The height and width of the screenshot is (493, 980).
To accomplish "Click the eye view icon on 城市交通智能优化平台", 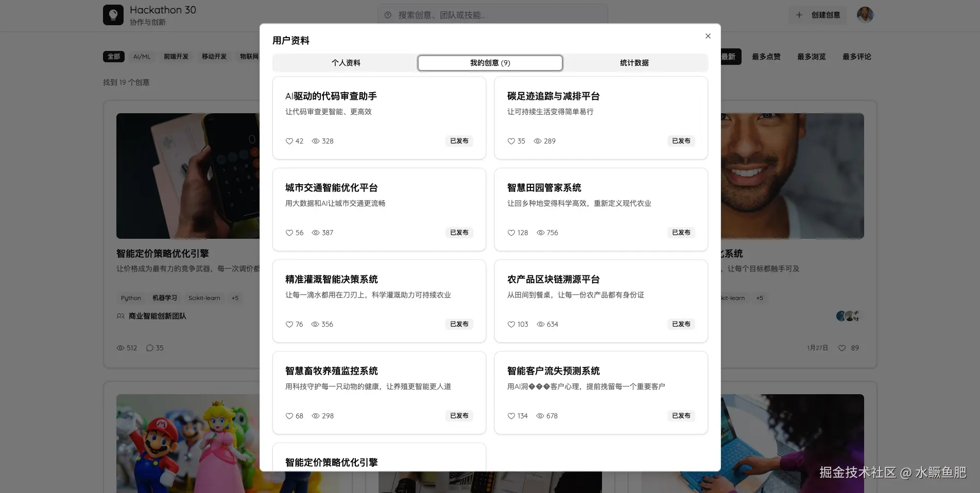I will pyautogui.click(x=315, y=233).
